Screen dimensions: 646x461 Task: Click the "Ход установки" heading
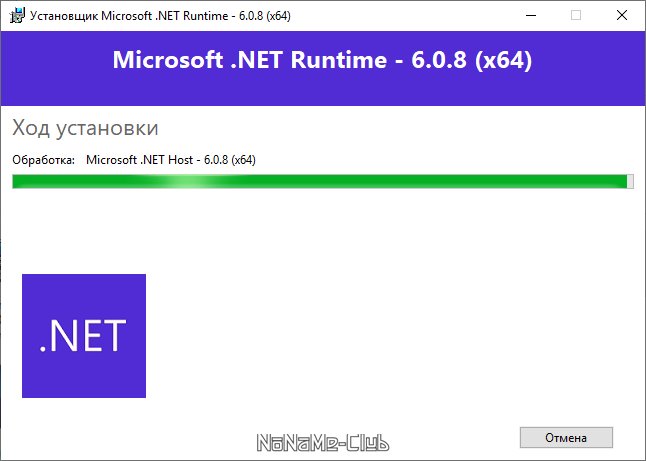coord(85,129)
